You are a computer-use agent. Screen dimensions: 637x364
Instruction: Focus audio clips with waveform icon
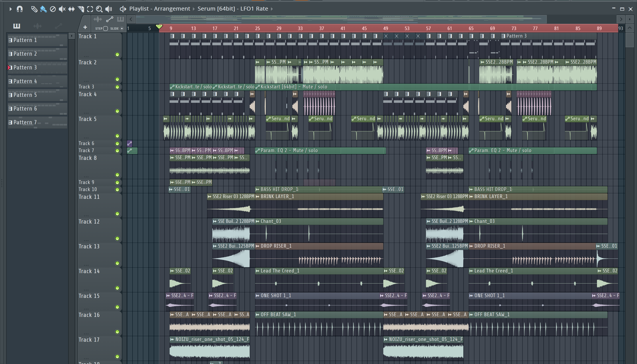tap(98, 19)
